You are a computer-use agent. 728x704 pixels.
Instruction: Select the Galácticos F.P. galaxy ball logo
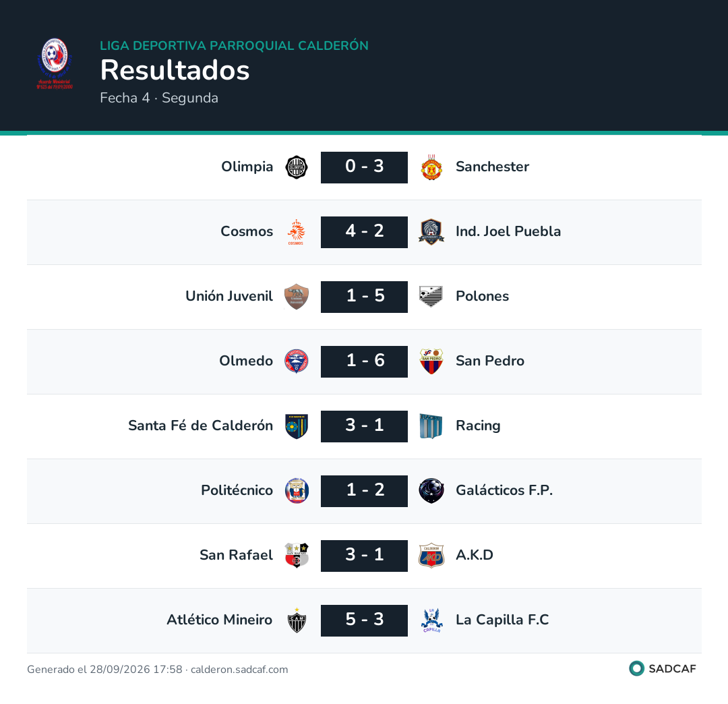tap(431, 491)
